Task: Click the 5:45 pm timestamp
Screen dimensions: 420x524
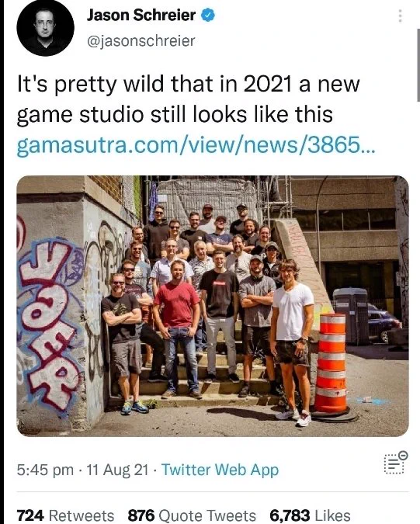Action: (x=45, y=470)
